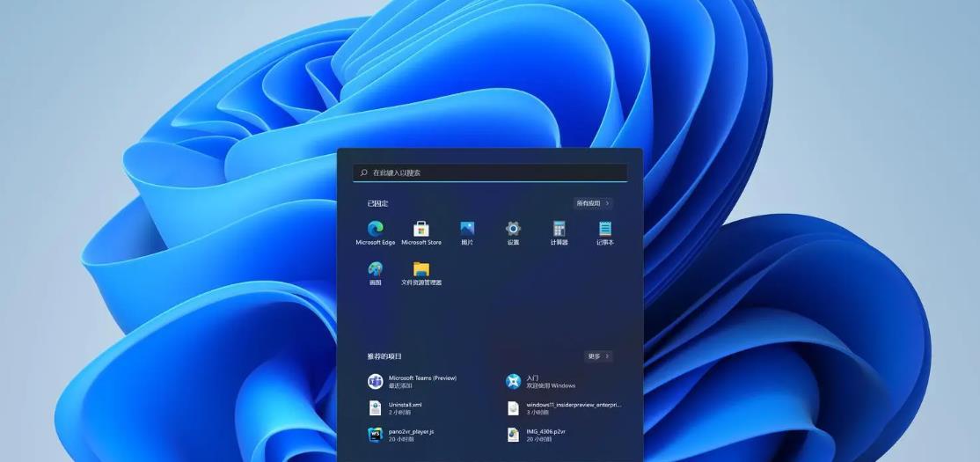Open 记事本 (Notepad) app
Image resolution: width=980 pixels, height=462 pixels.
pos(605,233)
